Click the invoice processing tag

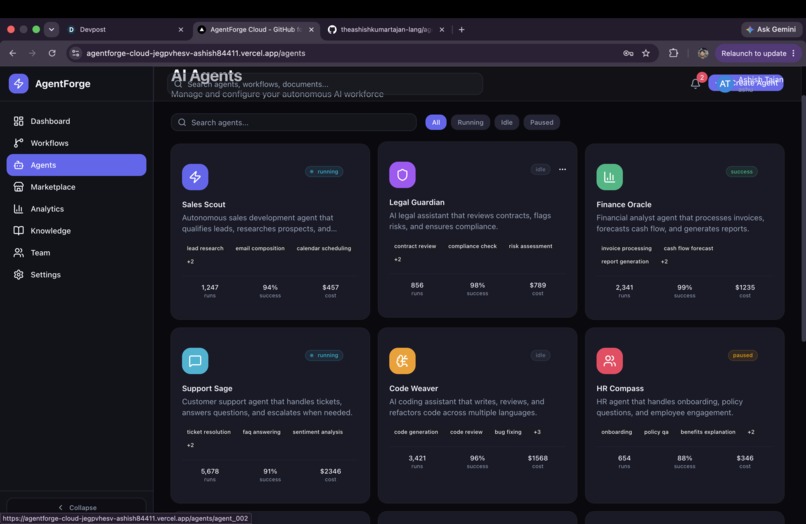tap(626, 248)
